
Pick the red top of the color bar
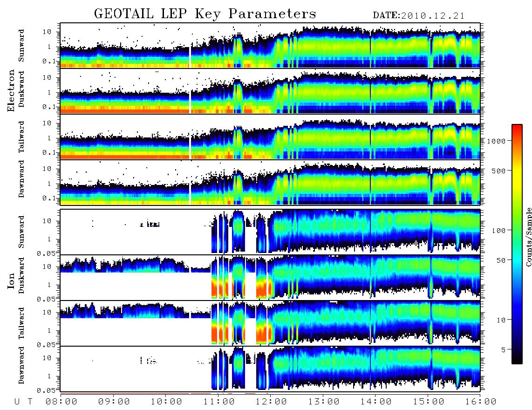[x=517, y=128]
